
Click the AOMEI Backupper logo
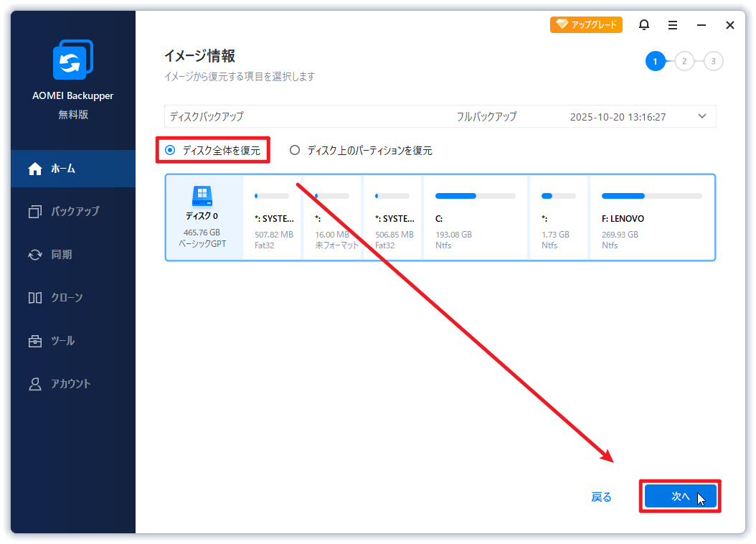[x=72, y=60]
